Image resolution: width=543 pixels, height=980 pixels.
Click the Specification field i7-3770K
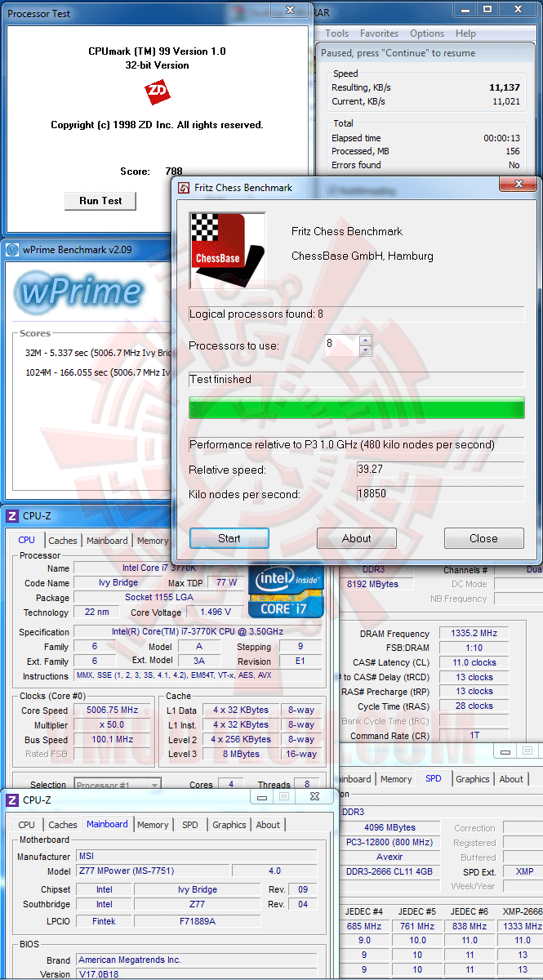[198, 632]
